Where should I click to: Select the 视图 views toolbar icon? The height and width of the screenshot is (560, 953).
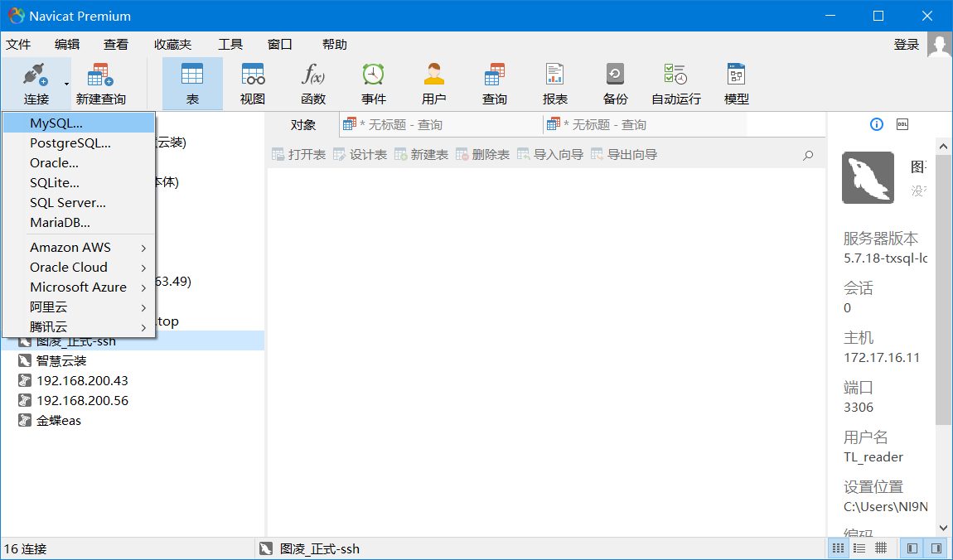click(x=253, y=84)
